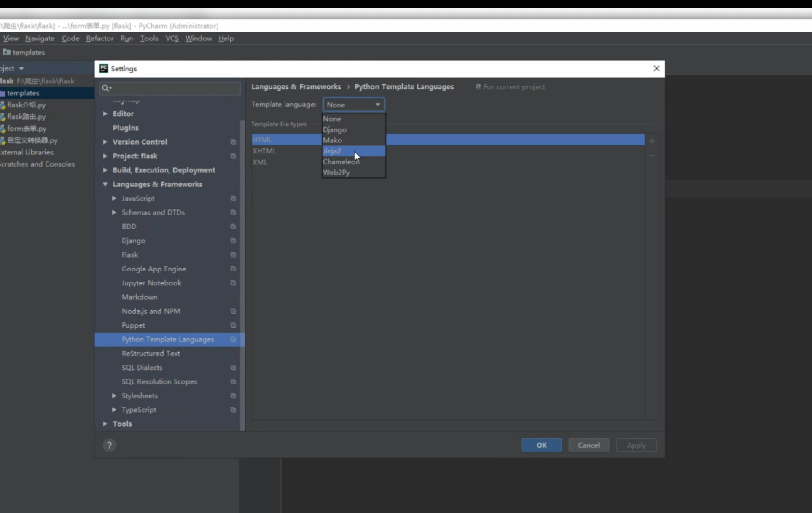Click the project-level icon beside Version Control
Viewport: 812px width, 513px height.
point(233,142)
